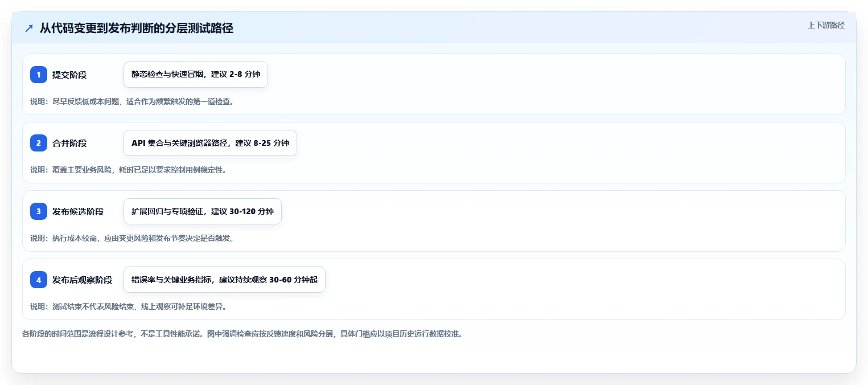Screen dimensions: 868x385
Task: Click the 发布后观察阶段 stage label
Action: coord(83,280)
